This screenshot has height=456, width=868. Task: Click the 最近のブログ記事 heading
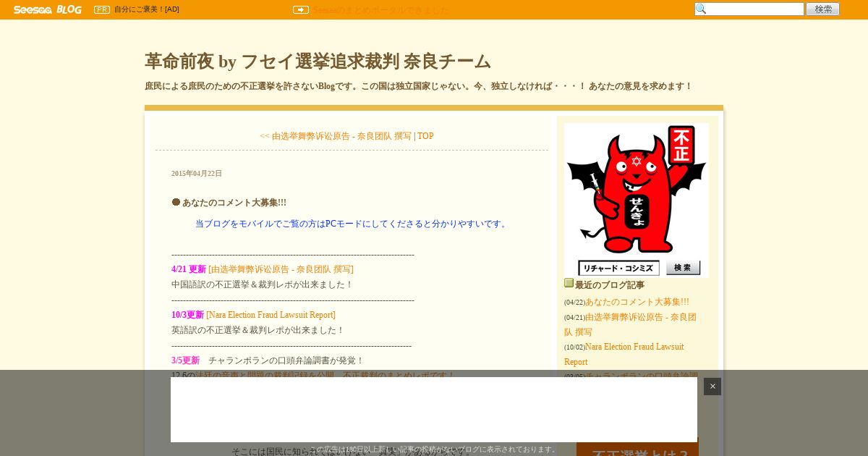[x=610, y=285]
